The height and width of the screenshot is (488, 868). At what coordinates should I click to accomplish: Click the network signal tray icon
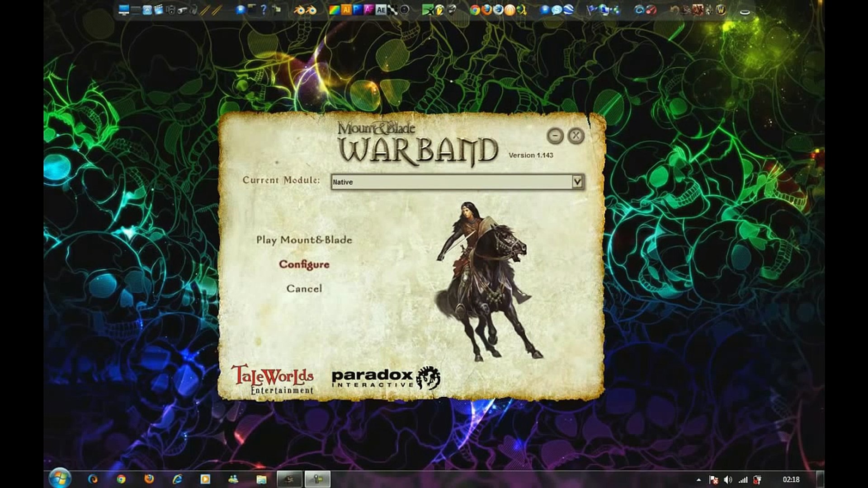click(x=743, y=479)
